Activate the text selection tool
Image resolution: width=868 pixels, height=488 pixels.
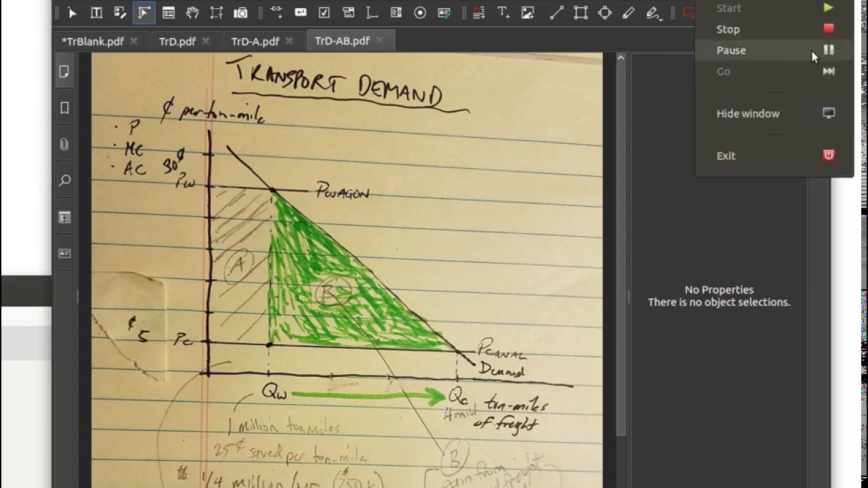coord(96,13)
